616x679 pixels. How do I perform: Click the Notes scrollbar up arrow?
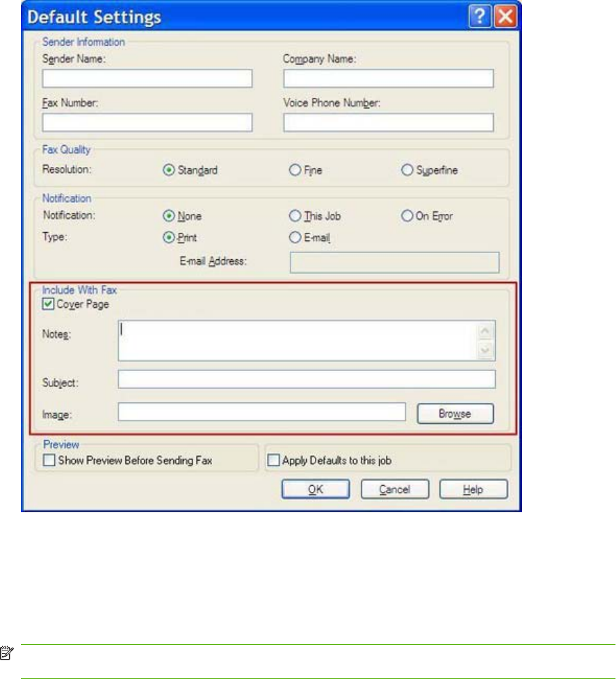[x=485, y=332]
